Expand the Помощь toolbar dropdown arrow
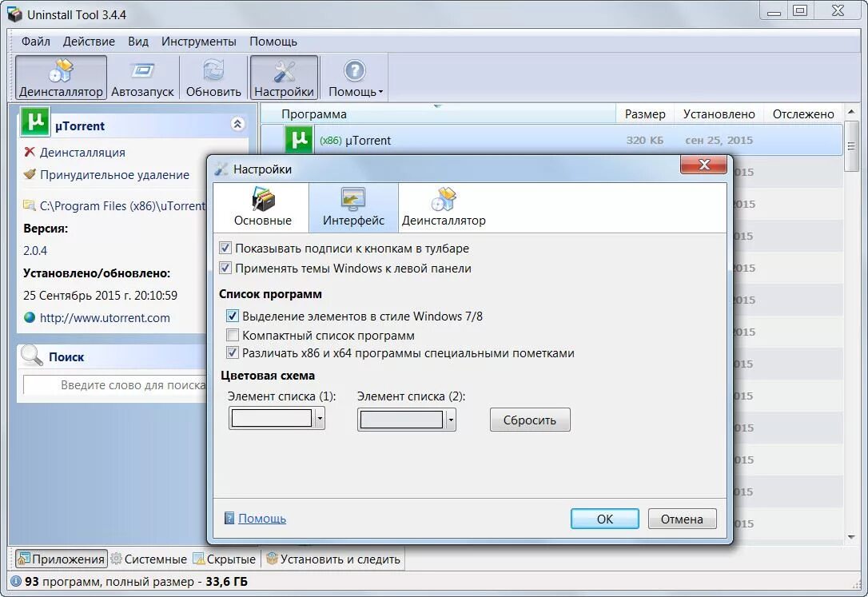The image size is (868, 597). [x=381, y=92]
